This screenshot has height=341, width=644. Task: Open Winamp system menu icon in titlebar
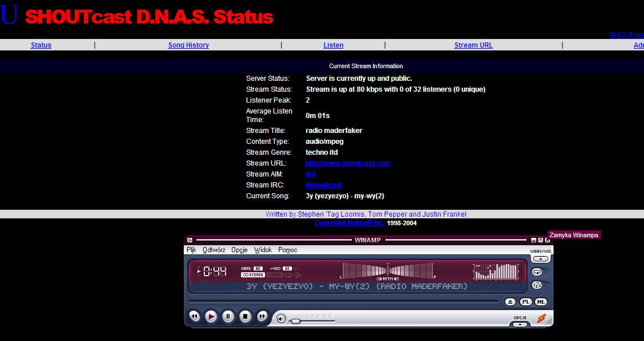[x=189, y=240]
